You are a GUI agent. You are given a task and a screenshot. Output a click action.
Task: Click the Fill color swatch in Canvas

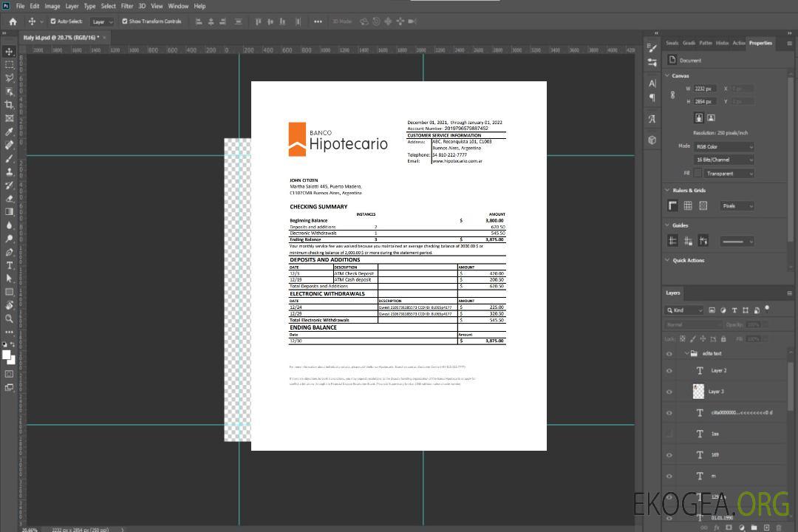697,173
